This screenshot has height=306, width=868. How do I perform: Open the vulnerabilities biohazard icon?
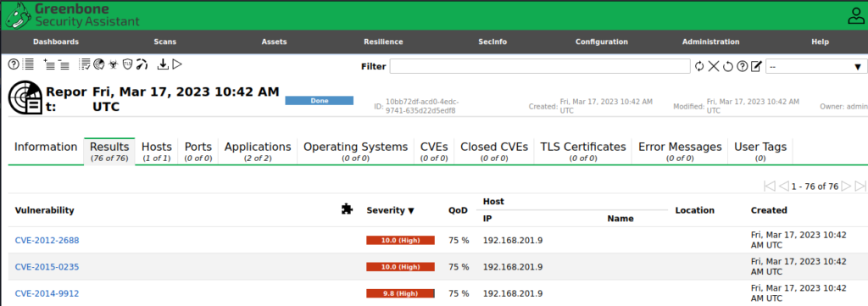point(113,64)
